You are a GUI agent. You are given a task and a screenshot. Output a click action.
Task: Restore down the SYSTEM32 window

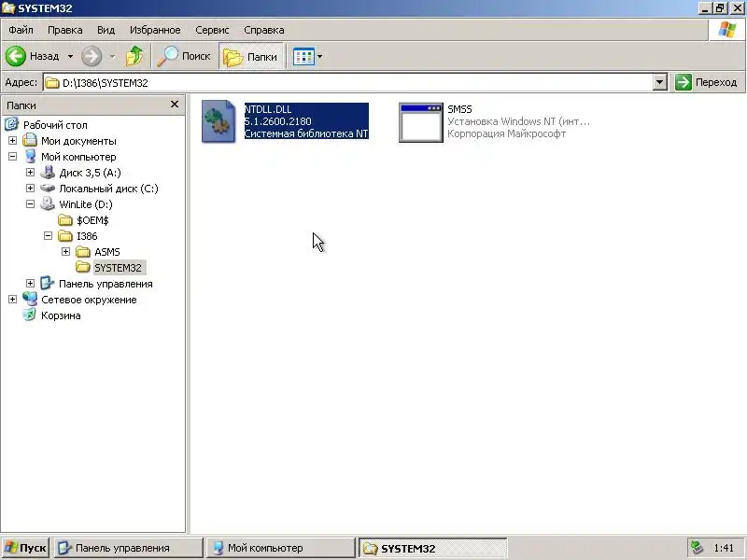point(719,8)
